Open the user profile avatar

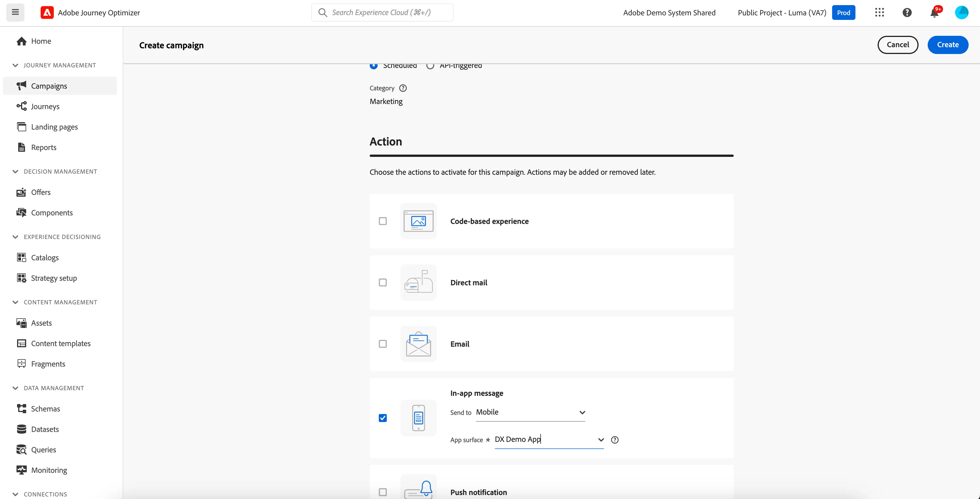[x=961, y=13]
